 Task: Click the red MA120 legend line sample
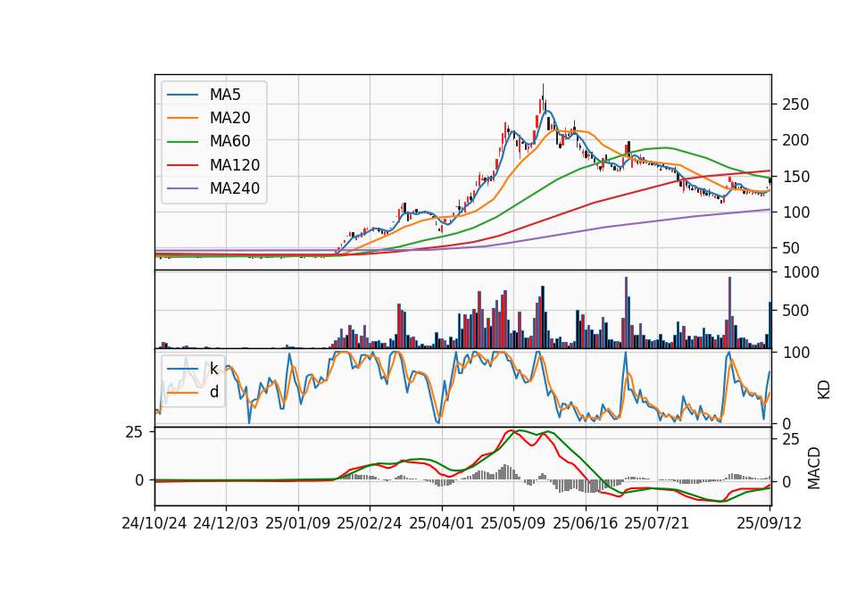click(182, 165)
